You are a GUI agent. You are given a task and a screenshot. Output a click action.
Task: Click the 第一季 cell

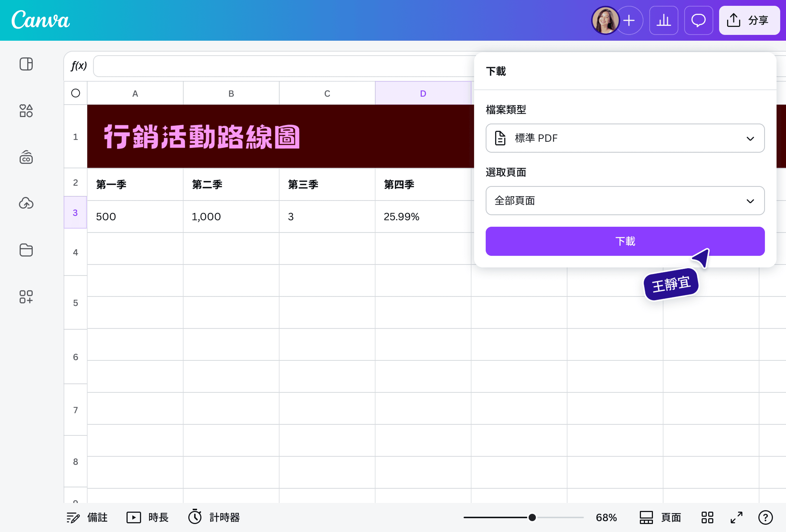coord(135,184)
